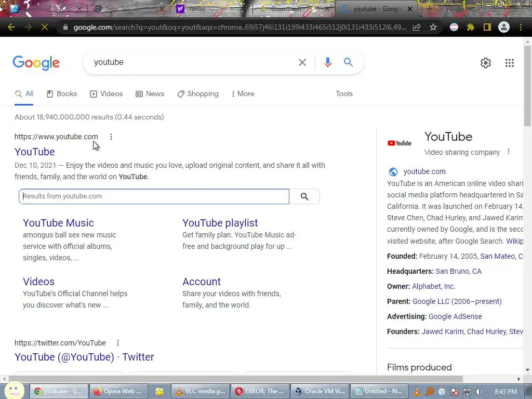Follow the San Bruno, CA link

click(458, 271)
